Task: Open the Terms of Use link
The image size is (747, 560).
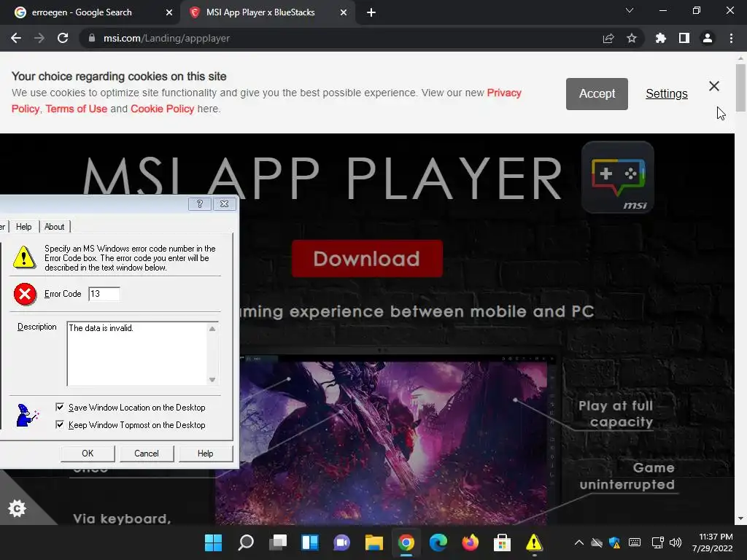Action: click(76, 109)
